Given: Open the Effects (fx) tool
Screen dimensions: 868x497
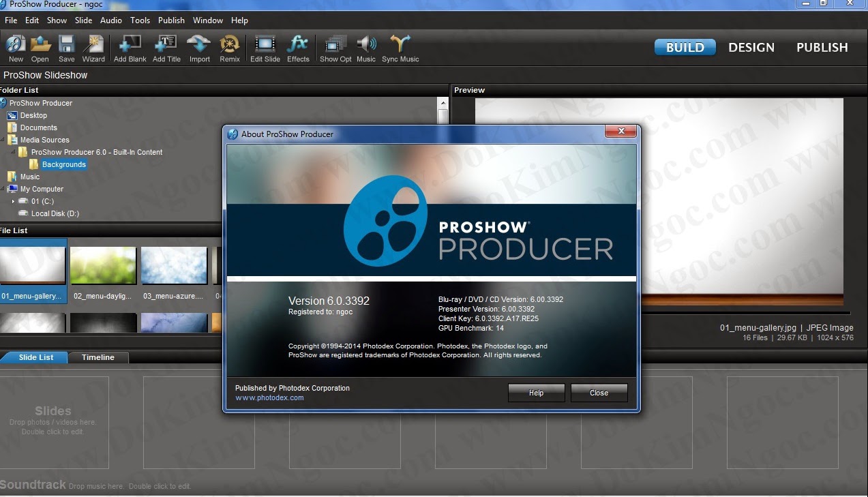Looking at the screenshot, I should (298, 48).
